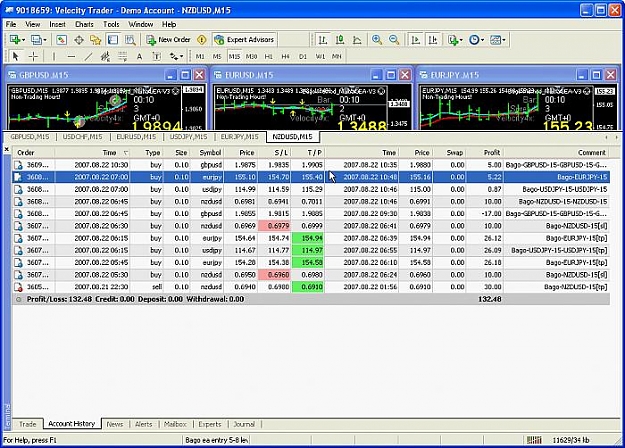Select the horizontal line drawing tool
Image resolution: width=625 pixels, height=448 pixels.
tap(71, 56)
